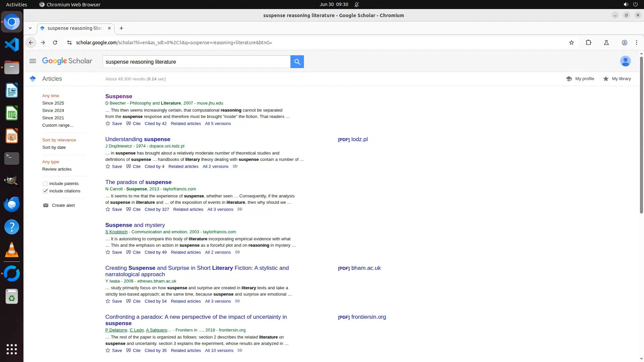Select Sort by date option
Screen dimensions: 644x362
pyautogui.click(x=54, y=147)
